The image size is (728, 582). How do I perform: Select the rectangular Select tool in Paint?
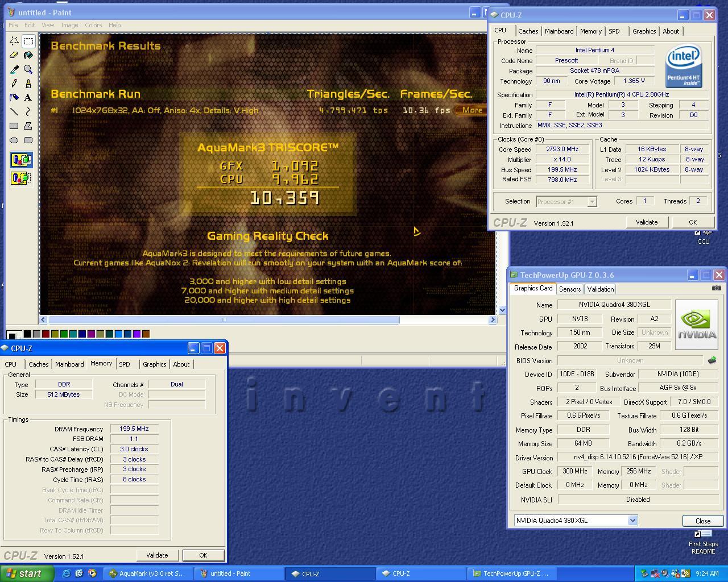28,41
